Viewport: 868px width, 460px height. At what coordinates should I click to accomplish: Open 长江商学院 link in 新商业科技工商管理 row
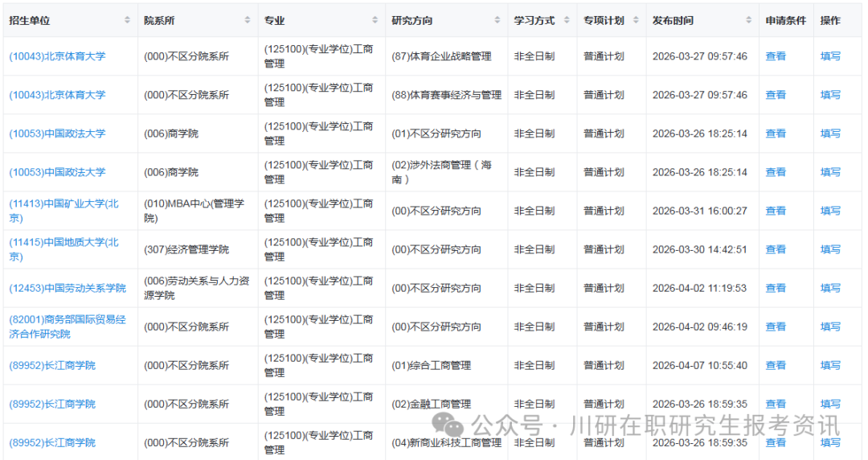pyautogui.click(x=52, y=443)
